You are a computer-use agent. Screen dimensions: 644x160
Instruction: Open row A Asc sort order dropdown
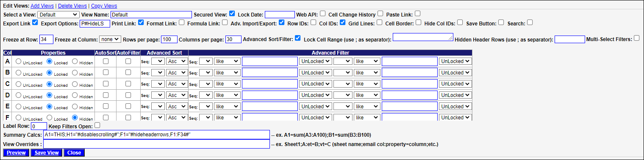(x=177, y=61)
